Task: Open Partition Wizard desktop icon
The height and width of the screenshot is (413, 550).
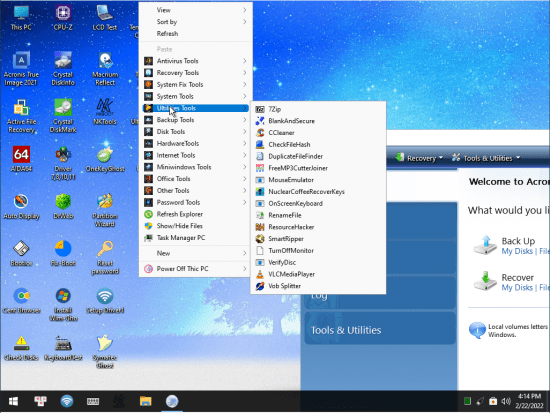Action: 105,210
